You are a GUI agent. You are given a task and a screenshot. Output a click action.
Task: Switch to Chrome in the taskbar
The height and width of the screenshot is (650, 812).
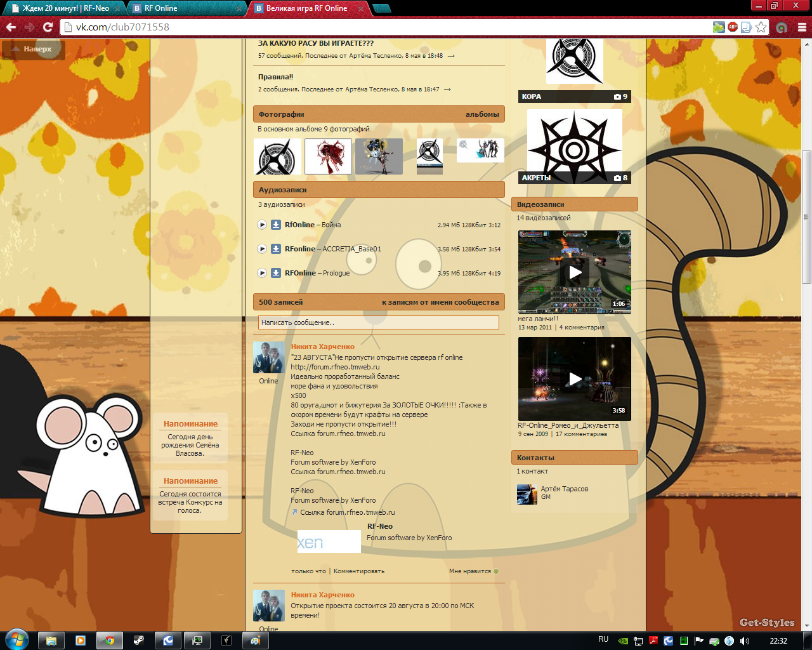click(110, 640)
